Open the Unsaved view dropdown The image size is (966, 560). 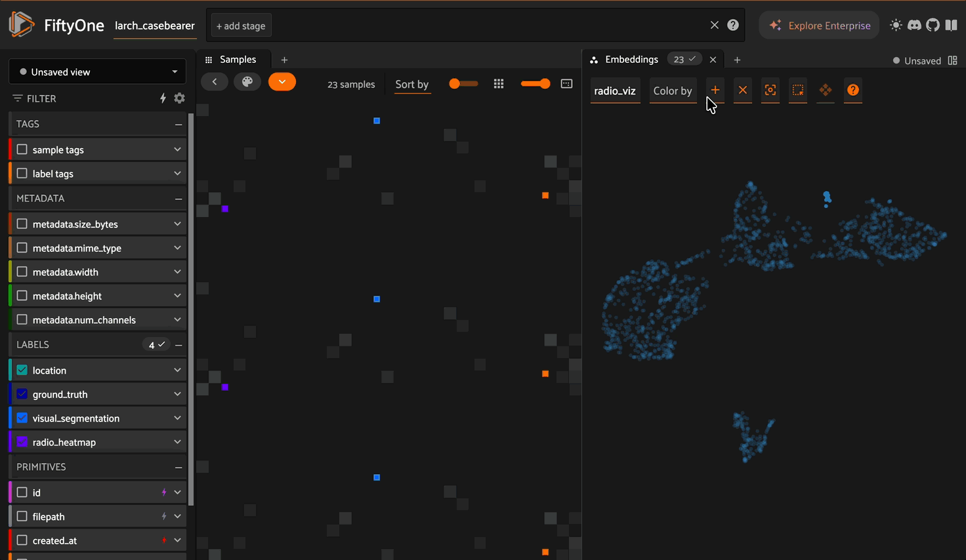pos(97,72)
